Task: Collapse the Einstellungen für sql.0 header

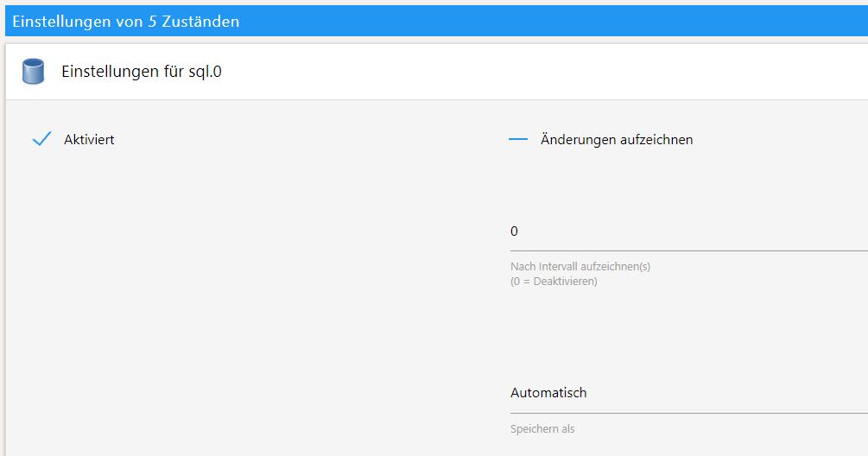Action: [436, 72]
